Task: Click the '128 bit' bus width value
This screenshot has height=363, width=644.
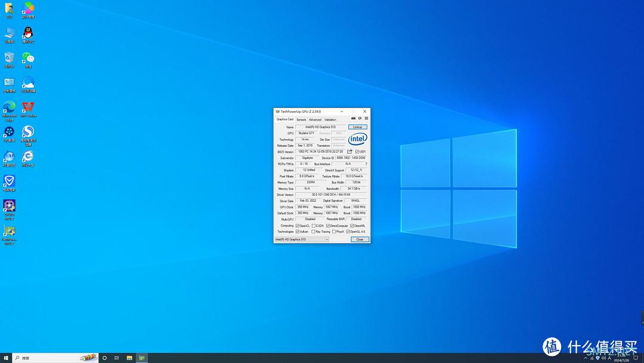Action: pos(356,183)
